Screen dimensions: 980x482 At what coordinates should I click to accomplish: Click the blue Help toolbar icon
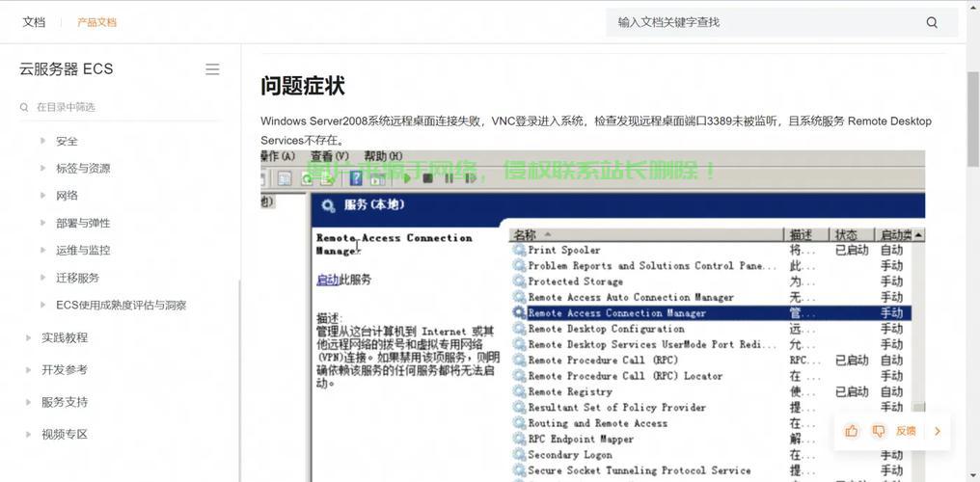coord(356,178)
